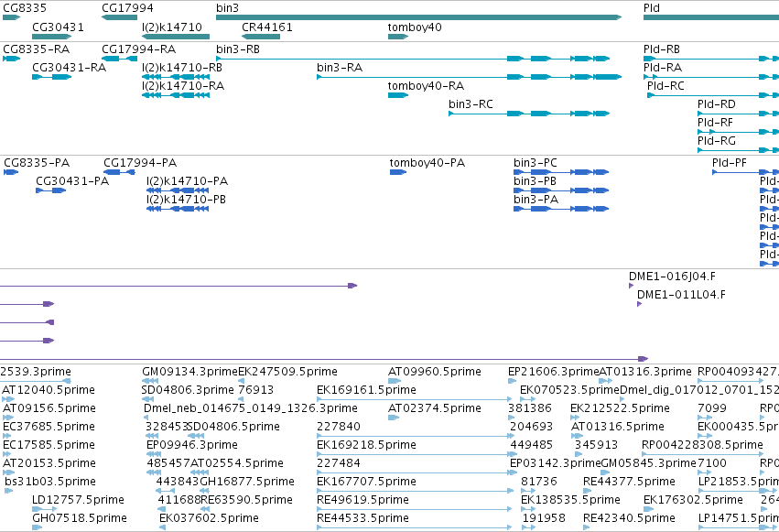This screenshot has width=779, height=532.
Task: Open the l(2)k14710-RA transcript label
Action: pos(183,86)
